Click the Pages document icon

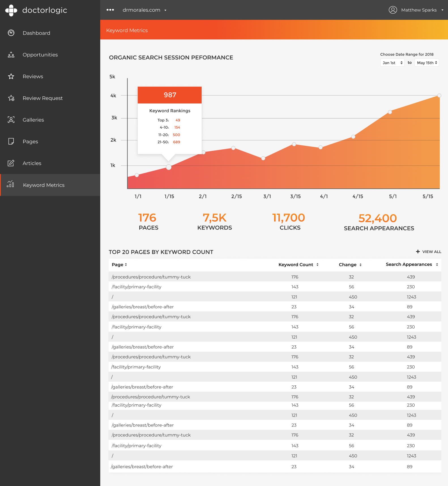coord(11,141)
